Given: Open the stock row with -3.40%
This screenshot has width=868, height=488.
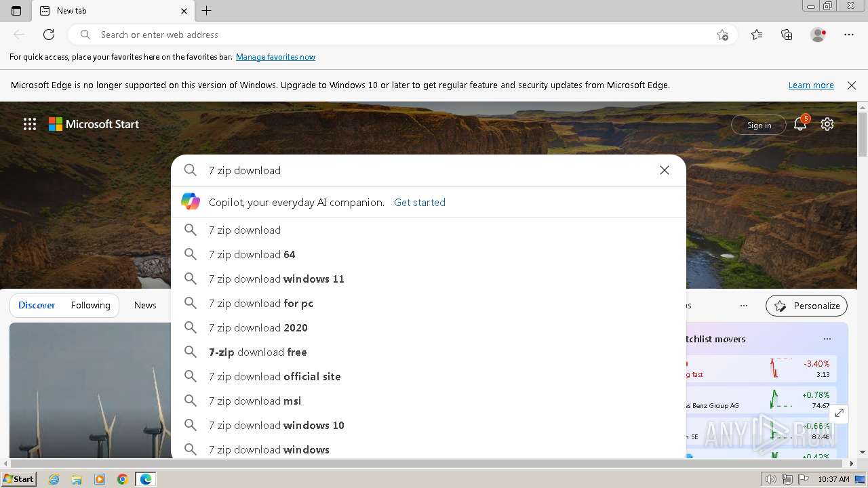Looking at the screenshot, I should pyautogui.click(x=761, y=369).
